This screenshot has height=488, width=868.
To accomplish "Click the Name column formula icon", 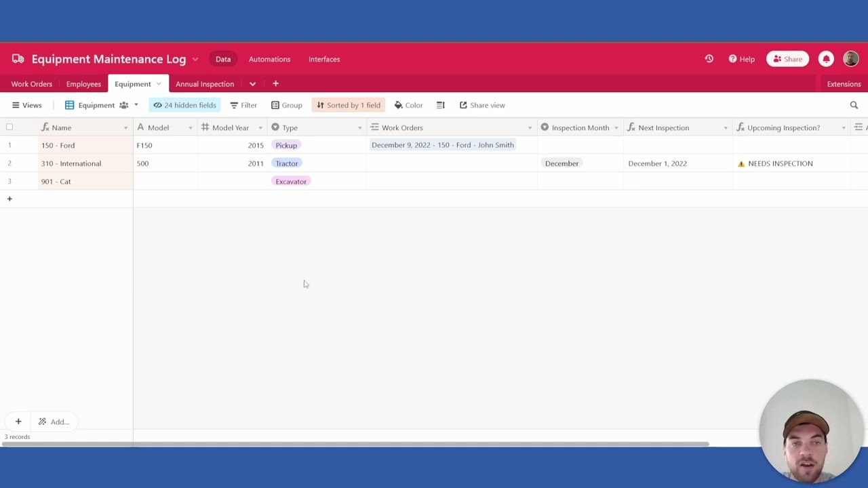I will [x=45, y=127].
